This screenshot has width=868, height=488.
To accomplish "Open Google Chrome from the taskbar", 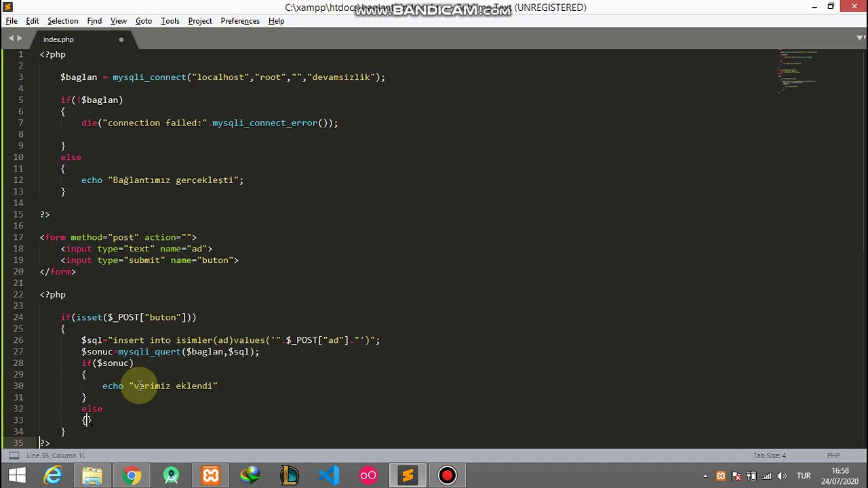I will (132, 475).
